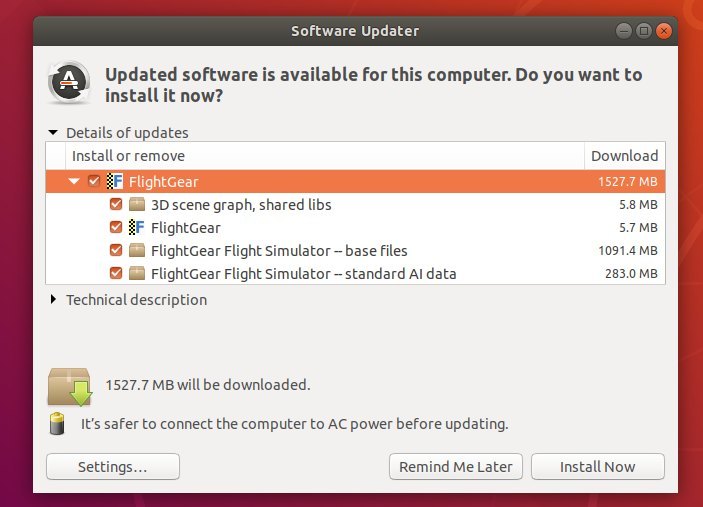Click the standard AI data package icon
The image size is (703, 507).
[137, 273]
